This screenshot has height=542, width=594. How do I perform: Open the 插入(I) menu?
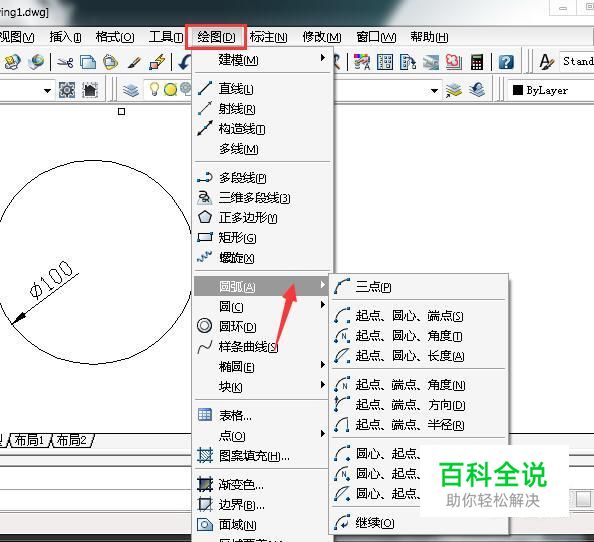click(65, 37)
